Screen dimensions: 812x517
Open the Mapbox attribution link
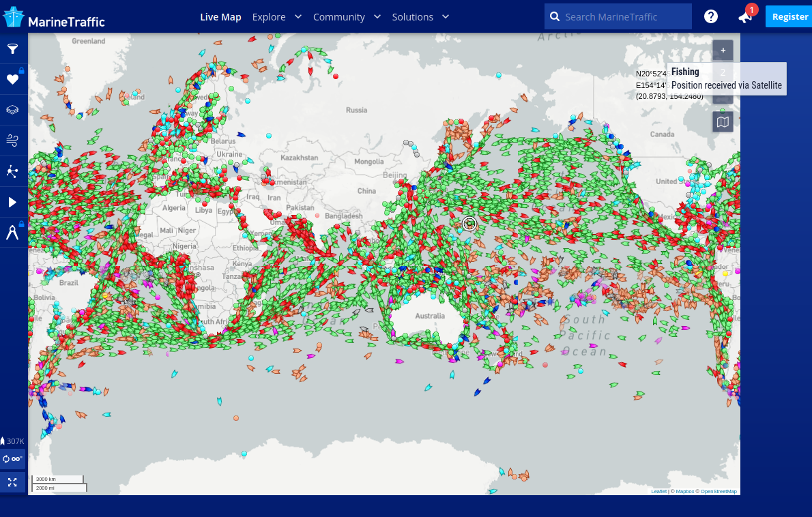coord(684,491)
